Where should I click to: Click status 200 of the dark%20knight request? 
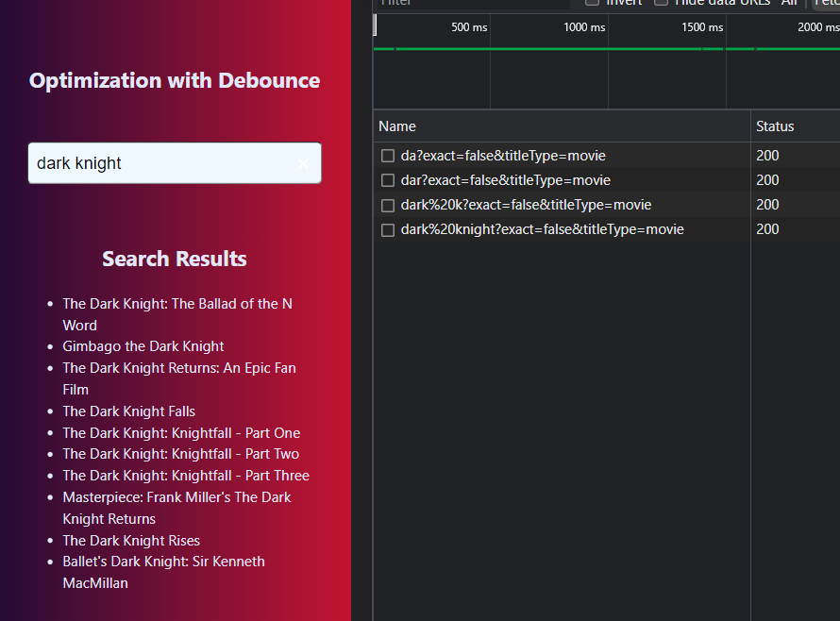(x=767, y=230)
